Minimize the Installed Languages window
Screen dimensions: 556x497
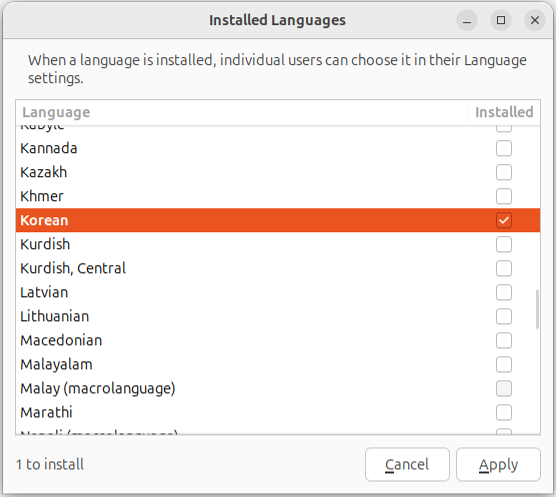tap(467, 20)
